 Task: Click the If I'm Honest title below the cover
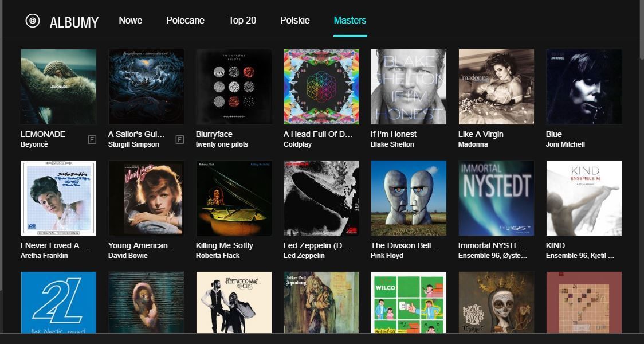point(394,134)
